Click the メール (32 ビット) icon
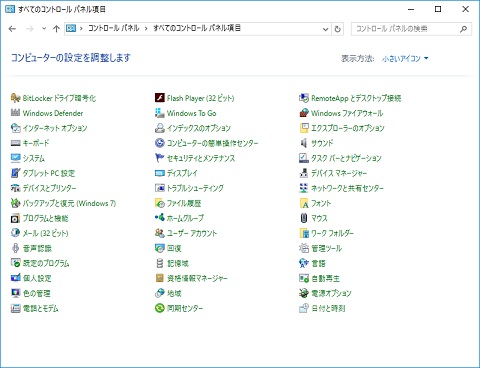The width and height of the screenshot is (480, 368). 15,233
